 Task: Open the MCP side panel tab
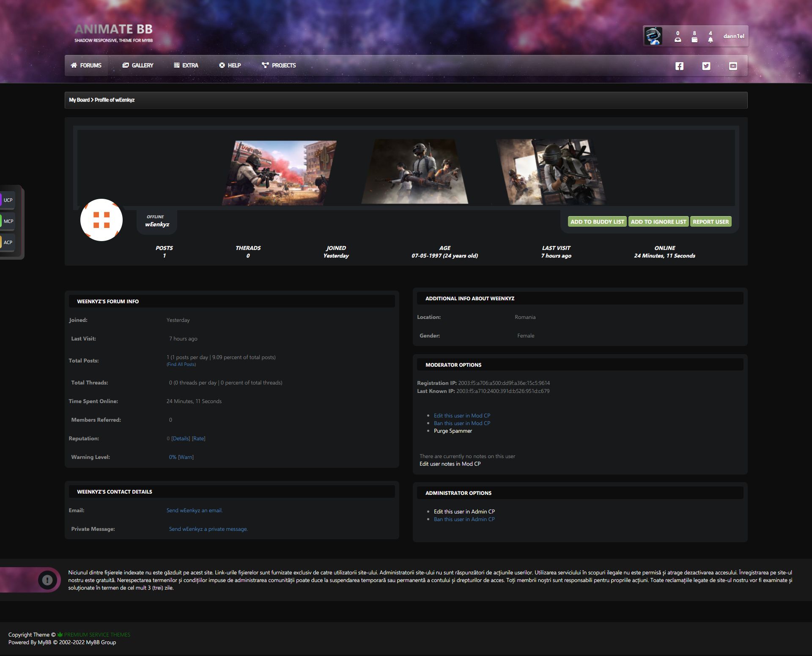pyautogui.click(x=8, y=221)
